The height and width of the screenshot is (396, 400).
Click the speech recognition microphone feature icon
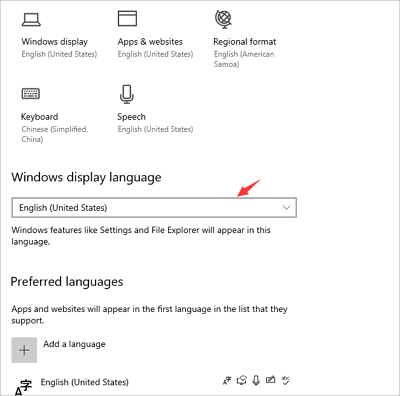[256, 380]
